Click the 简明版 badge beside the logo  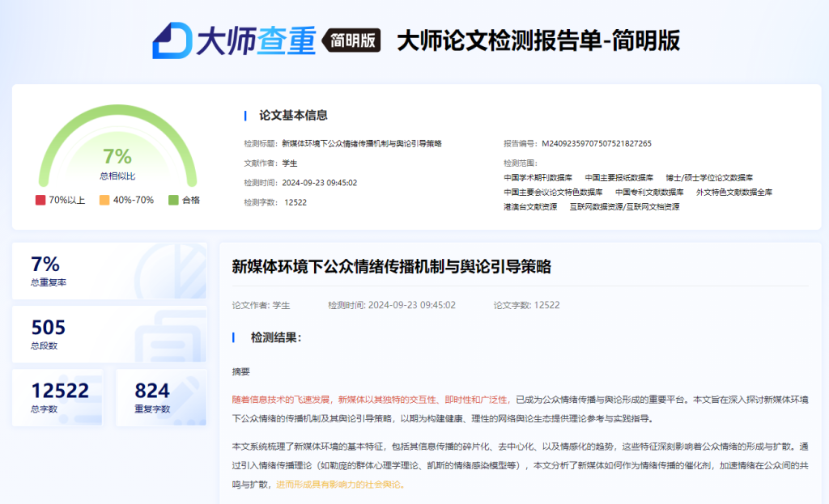click(x=352, y=41)
